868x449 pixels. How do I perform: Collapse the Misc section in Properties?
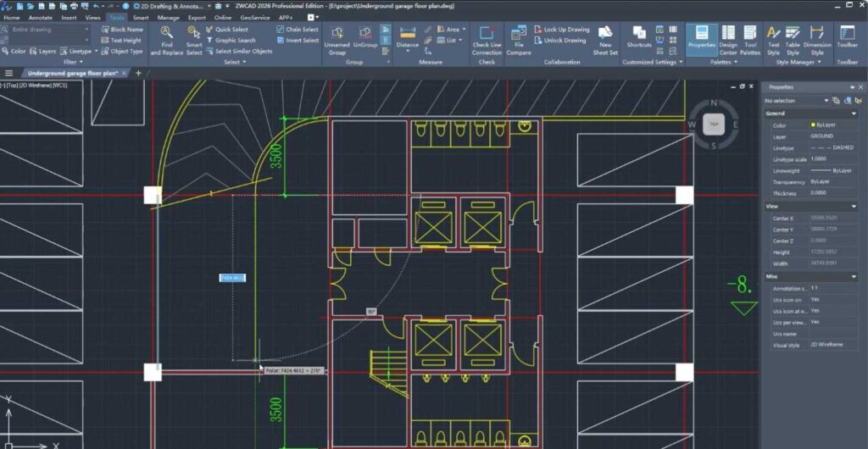coord(853,276)
